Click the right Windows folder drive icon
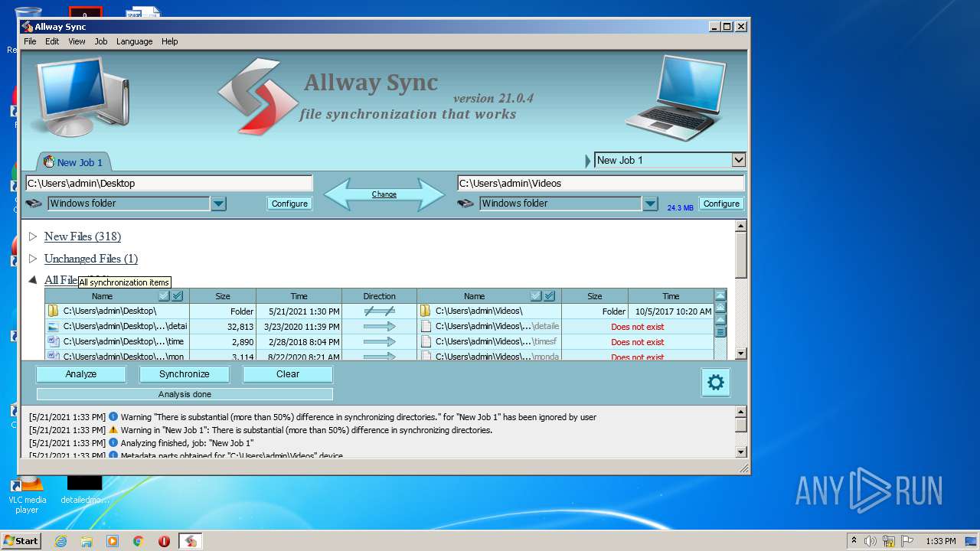 coord(465,204)
